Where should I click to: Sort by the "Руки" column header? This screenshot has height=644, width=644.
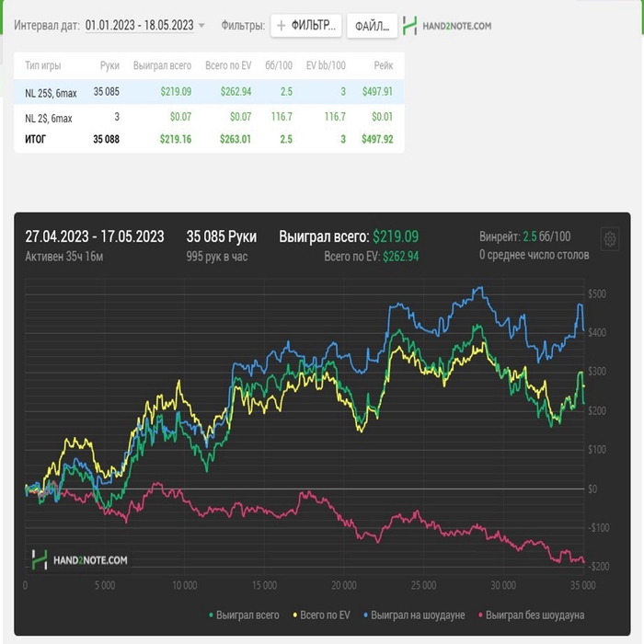[109, 65]
